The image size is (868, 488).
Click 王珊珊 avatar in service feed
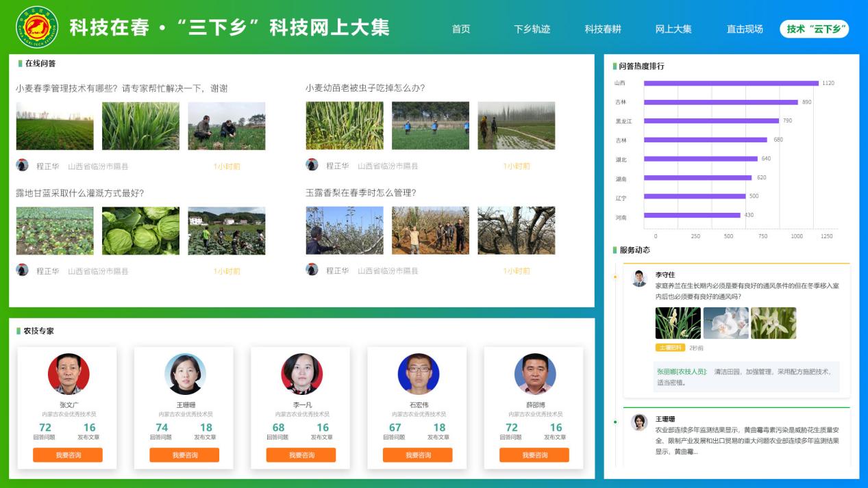click(639, 422)
